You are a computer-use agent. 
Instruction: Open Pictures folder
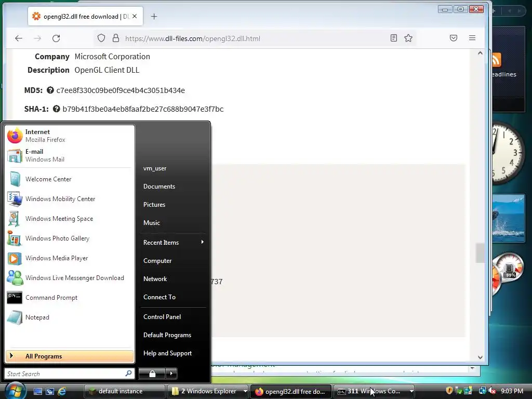click(154, 205)
